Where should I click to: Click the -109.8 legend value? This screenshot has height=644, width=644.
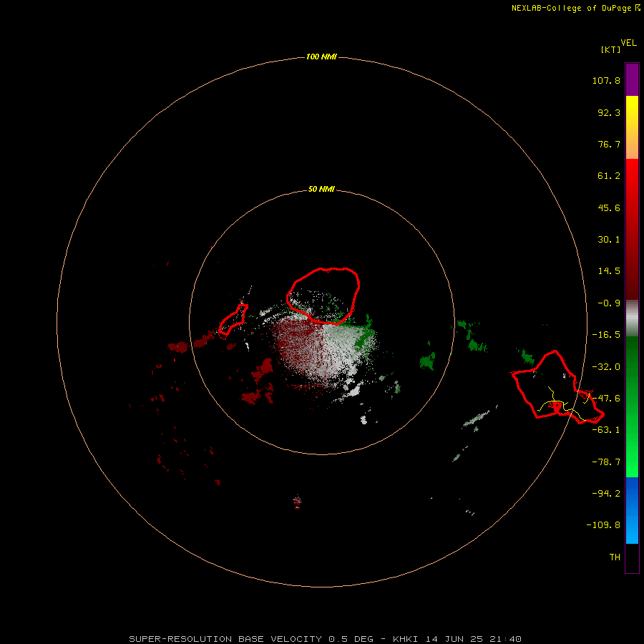(x=603, y=525)
